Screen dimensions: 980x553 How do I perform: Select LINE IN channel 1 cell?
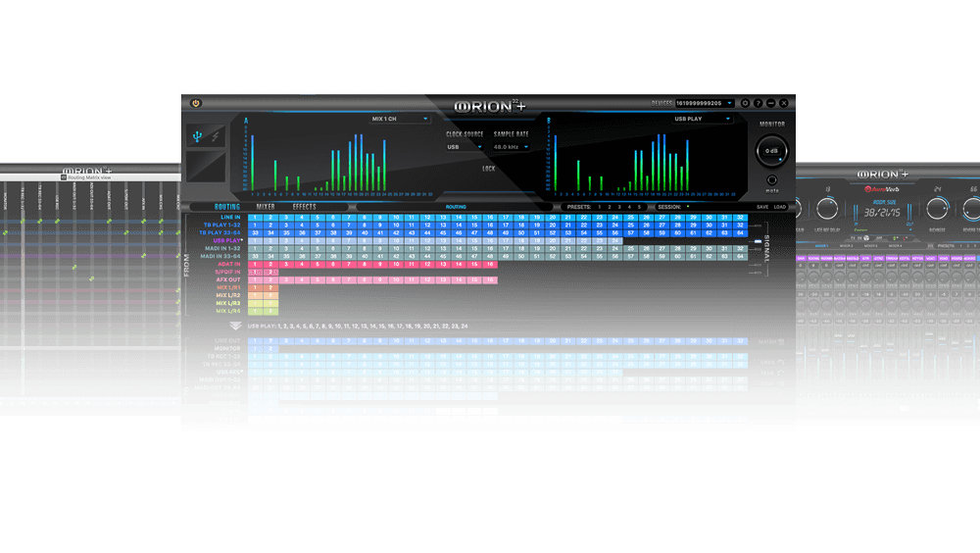pyautogui.click(x=255, y=218)
